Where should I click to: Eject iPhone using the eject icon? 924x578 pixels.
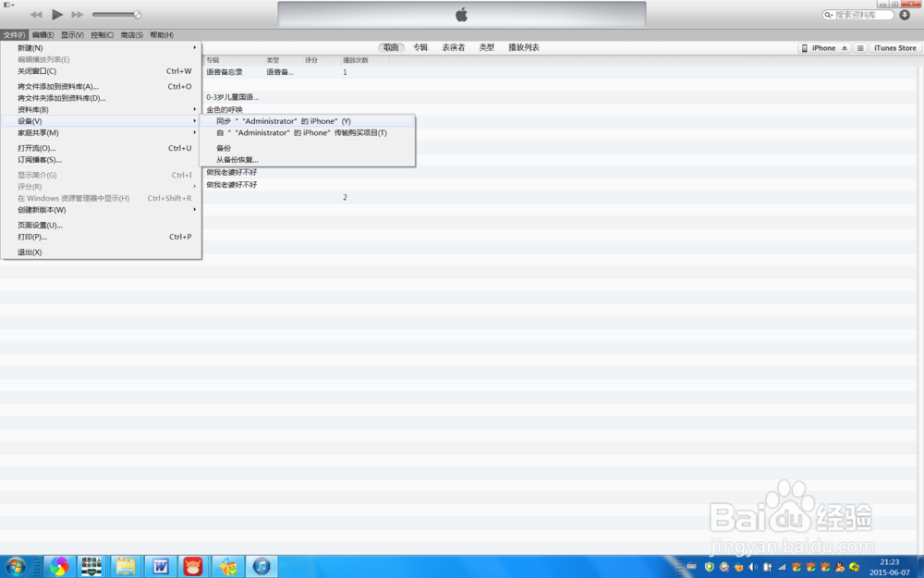(x=845, y=48)
